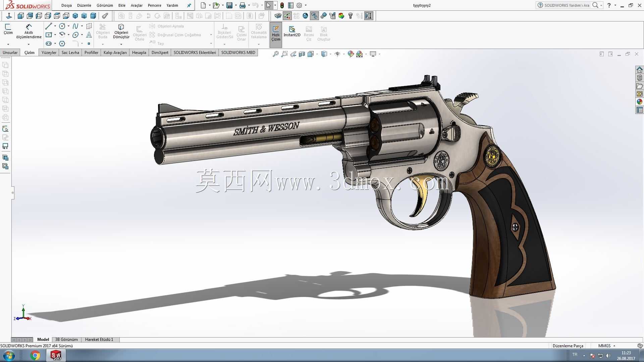Select the sketch Text (A) tool

click(x=89, y=35)
